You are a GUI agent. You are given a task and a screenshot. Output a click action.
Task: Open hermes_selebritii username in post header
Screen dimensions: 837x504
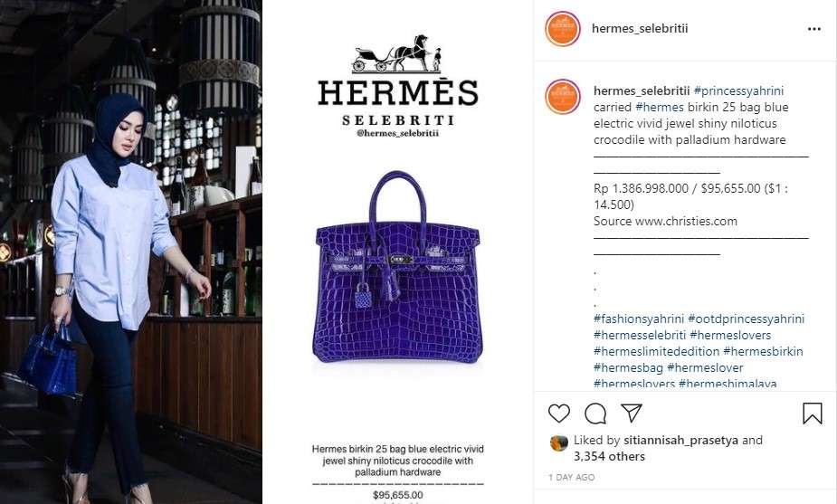pos(640,28)
